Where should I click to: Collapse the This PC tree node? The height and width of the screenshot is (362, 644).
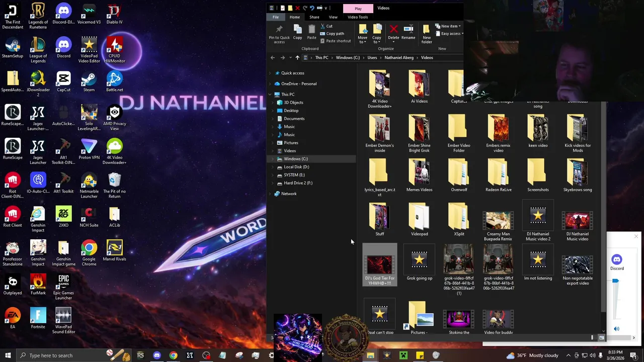271,95
